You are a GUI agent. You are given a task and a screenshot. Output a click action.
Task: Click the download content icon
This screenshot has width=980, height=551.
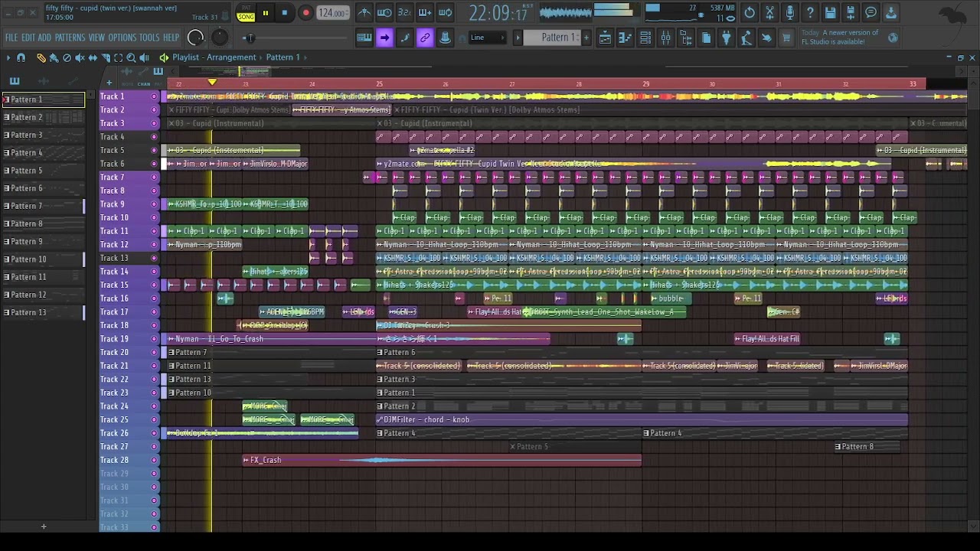click(891, 13)
